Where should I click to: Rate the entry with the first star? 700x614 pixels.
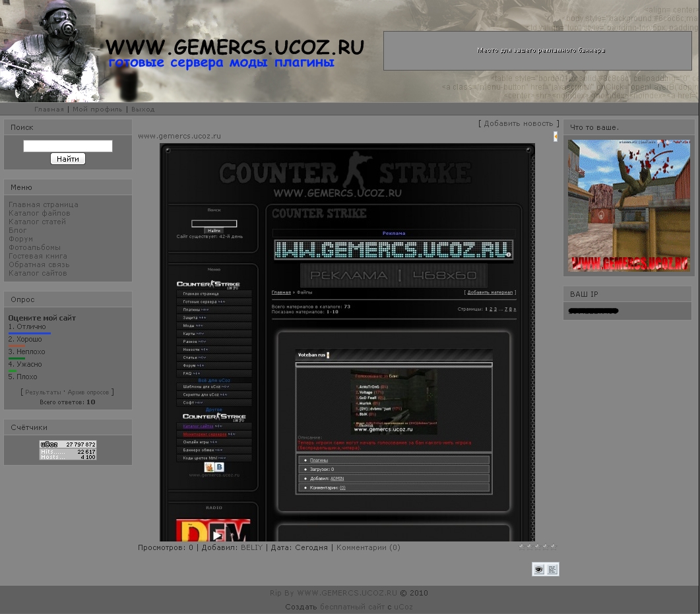point(521,547)
